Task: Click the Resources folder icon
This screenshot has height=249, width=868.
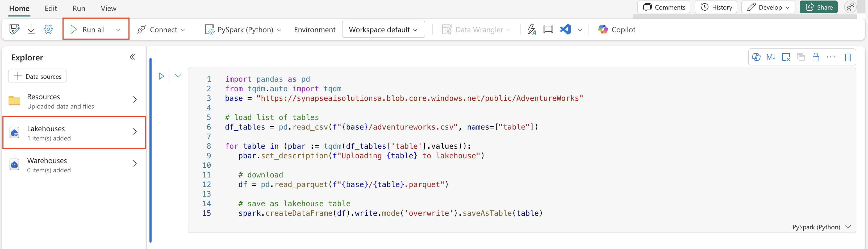Action: click(14, 100)
